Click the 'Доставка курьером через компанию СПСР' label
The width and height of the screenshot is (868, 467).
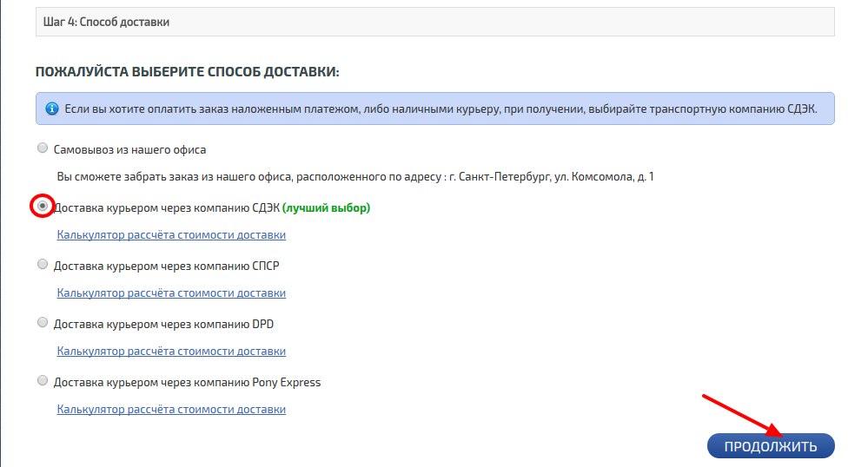pos(166,266)
